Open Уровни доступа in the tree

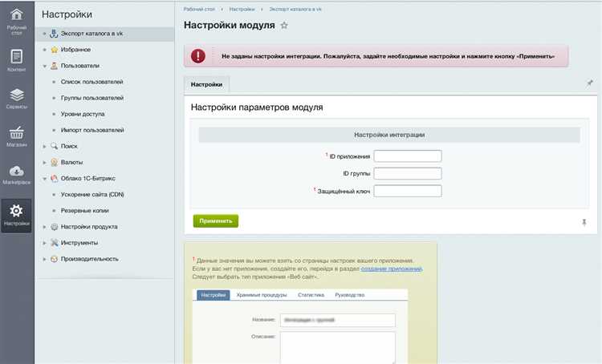(x=83, y=114)
